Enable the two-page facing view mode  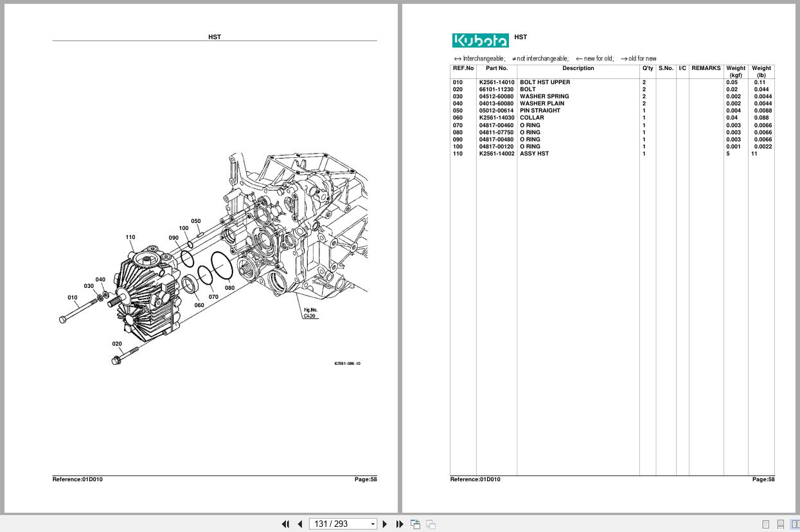pos(796,524)
